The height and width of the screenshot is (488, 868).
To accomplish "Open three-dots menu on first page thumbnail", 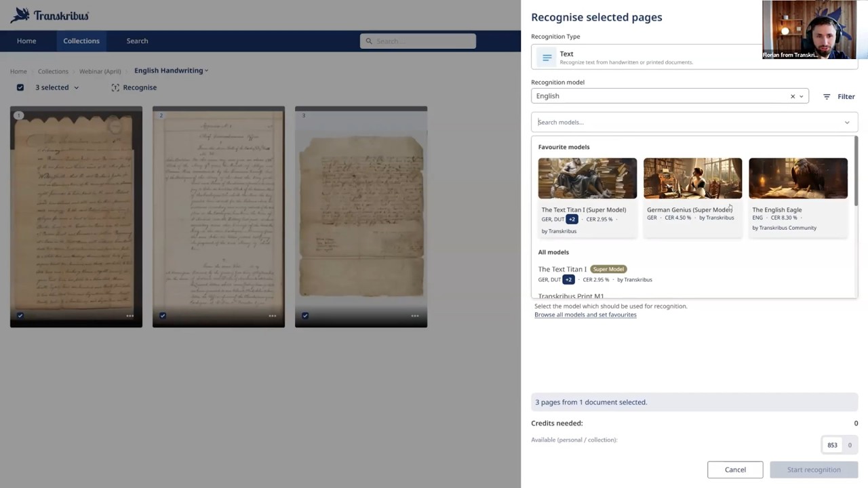I will tap(130, 316).
